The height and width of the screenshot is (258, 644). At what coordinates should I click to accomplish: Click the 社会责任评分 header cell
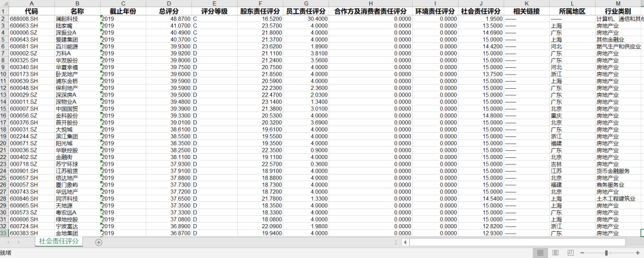[x=481, y=11]
